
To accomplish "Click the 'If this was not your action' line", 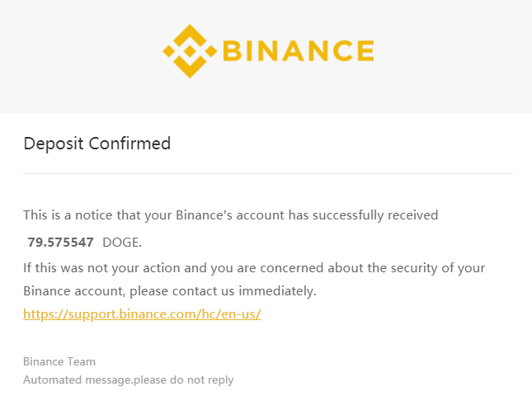I will tap(253, 268).
